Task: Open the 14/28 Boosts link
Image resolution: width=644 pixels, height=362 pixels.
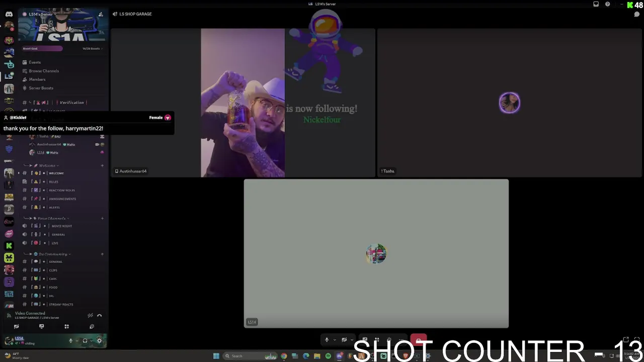Action: coord(92,48)
